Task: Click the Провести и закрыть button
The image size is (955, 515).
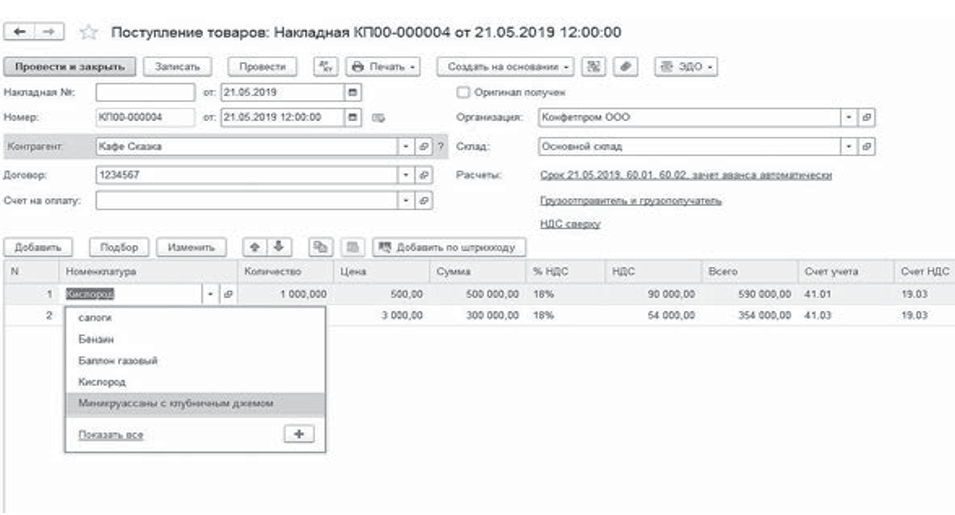Action: pos(70,66)
